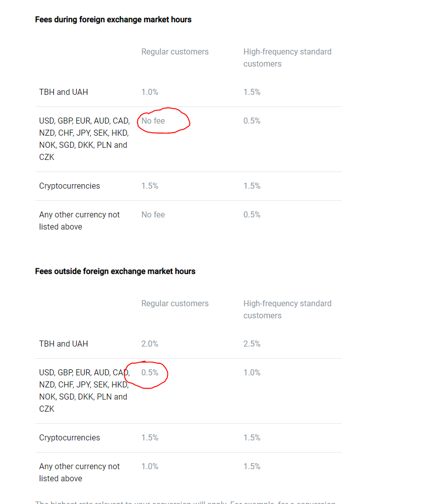Click 2.0% regular fee for TBH and UAH
428x504 pixels.
pos(150,344)
